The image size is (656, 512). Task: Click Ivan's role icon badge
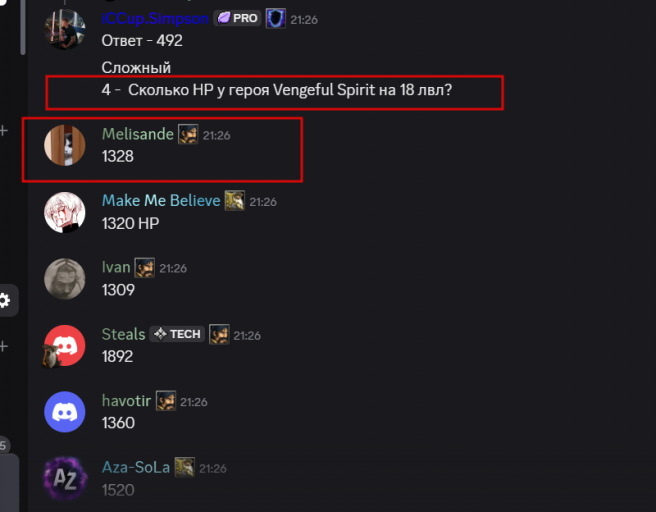[145, 268]
